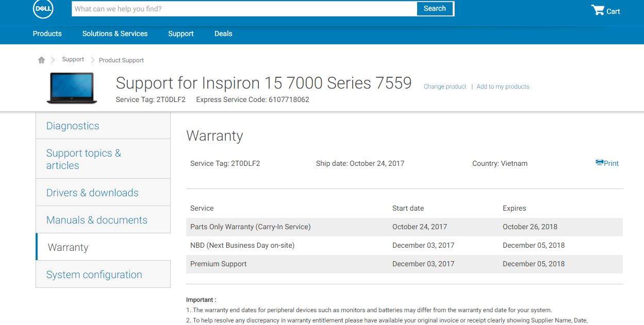Select the Diagnostics sidebar tab

point(103,126)
